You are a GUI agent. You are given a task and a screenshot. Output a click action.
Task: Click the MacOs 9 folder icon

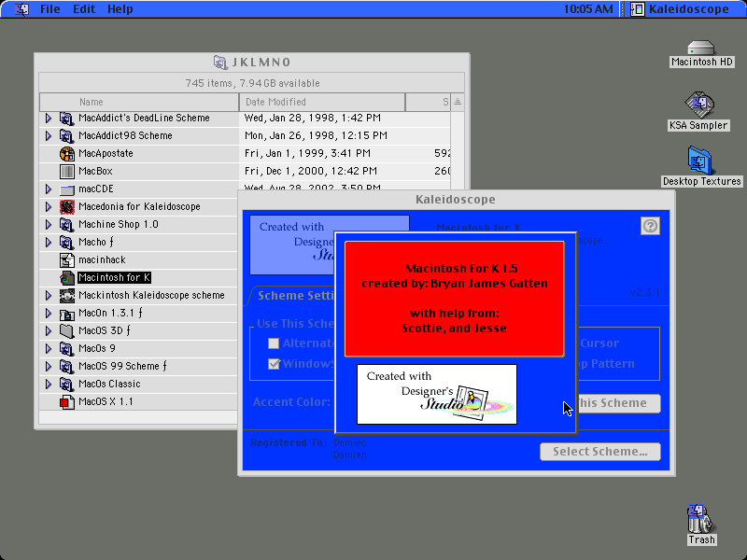(66, 348)
